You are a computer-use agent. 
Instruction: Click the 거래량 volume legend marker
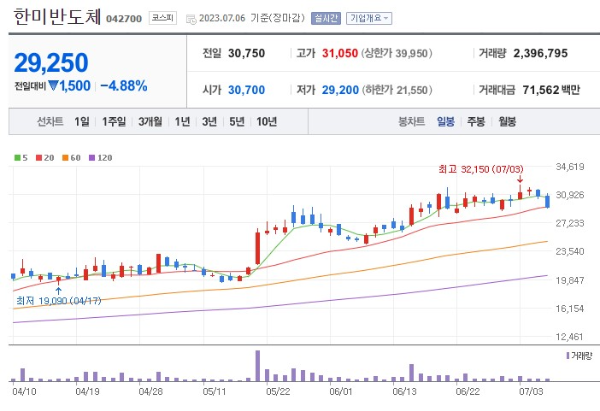(x=567, y=356)
